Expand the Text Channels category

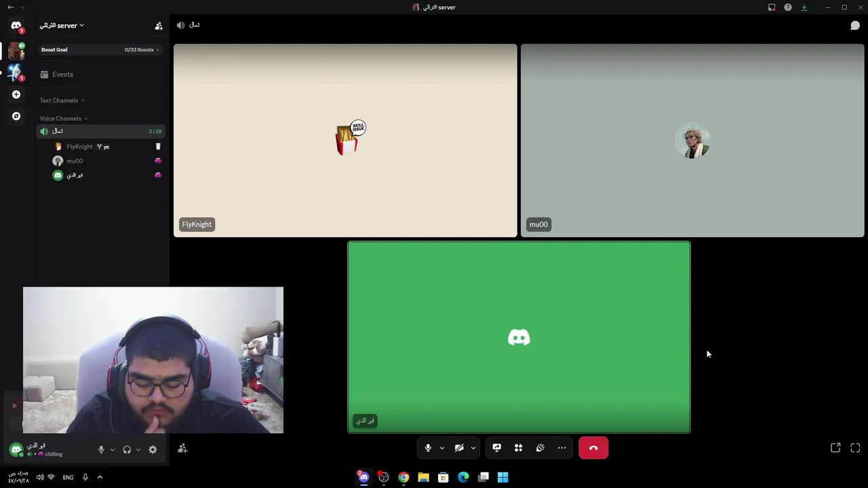point(62,100)
